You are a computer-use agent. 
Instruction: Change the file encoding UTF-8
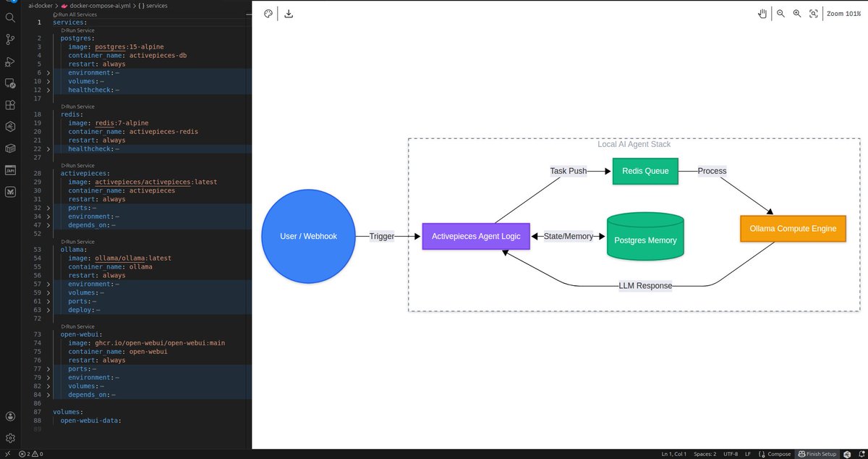pos(730,454)
